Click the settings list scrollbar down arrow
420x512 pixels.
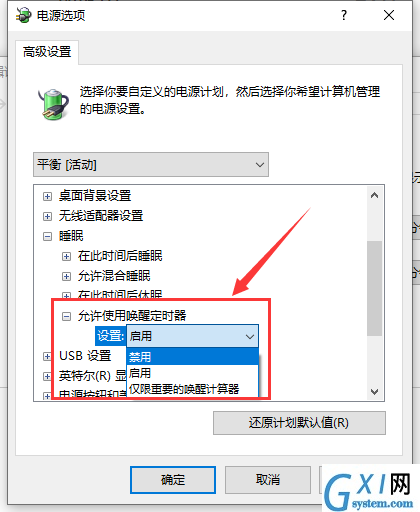pos(374,391)
